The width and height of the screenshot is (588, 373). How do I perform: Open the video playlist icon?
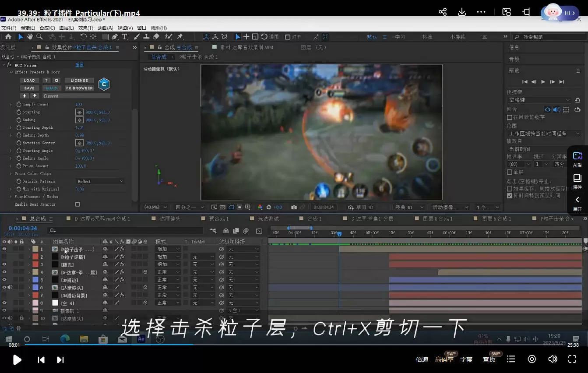click(511, 359)
